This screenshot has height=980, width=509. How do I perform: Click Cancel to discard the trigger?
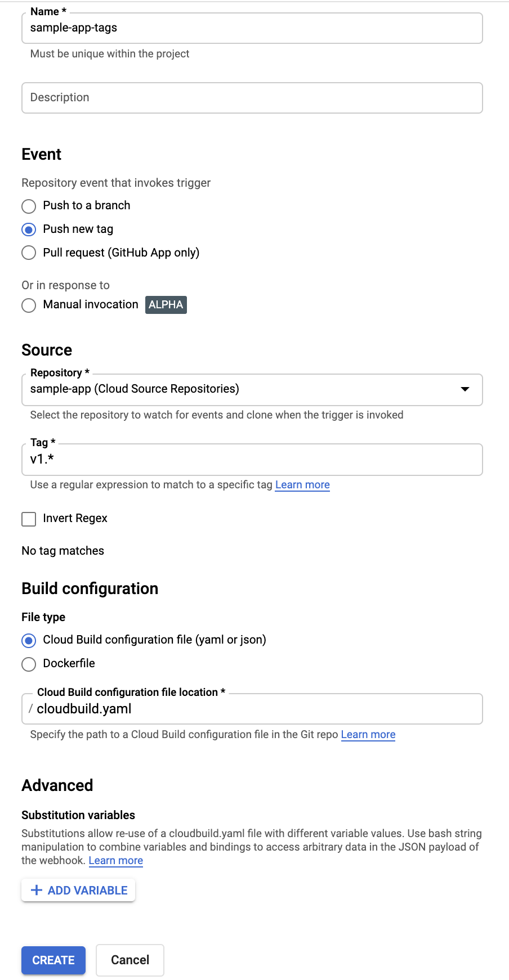(x=130, y=960)
